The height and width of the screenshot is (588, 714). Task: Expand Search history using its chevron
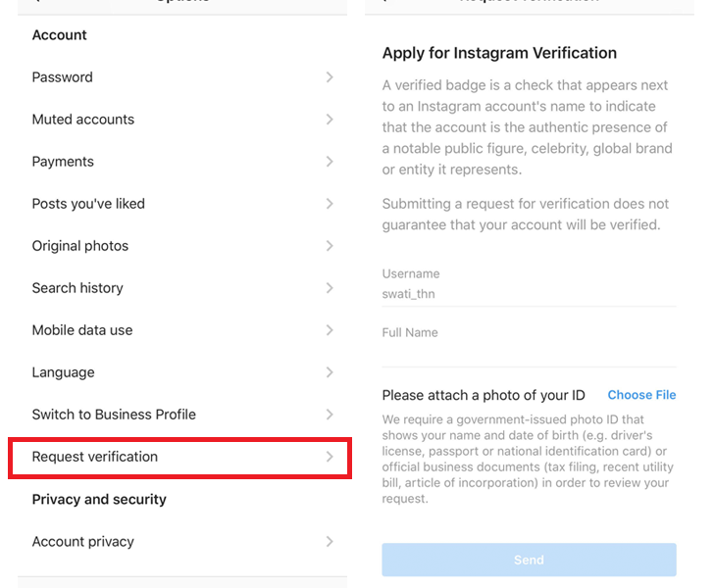[330, 288]
